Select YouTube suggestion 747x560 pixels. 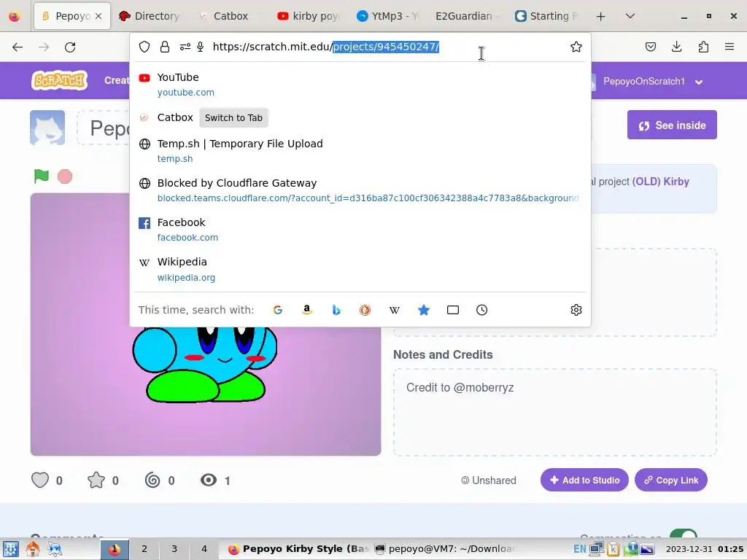click(x=360, y=85)
